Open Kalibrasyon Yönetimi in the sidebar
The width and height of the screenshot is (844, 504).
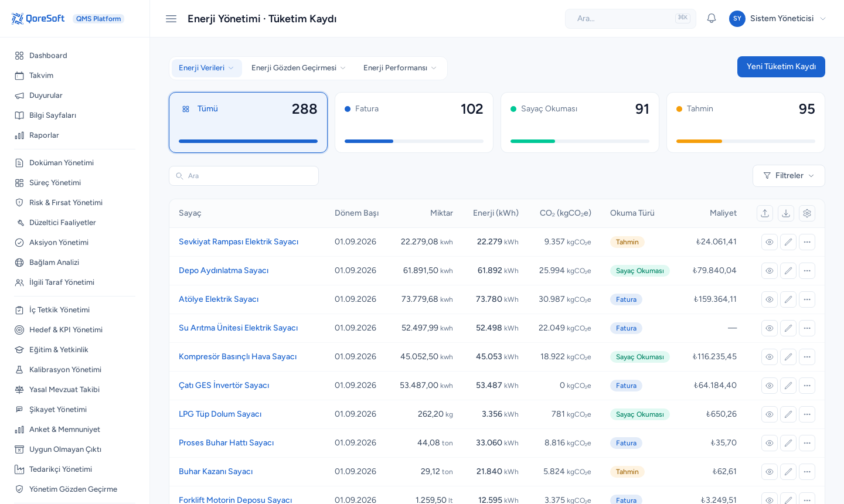75,370
